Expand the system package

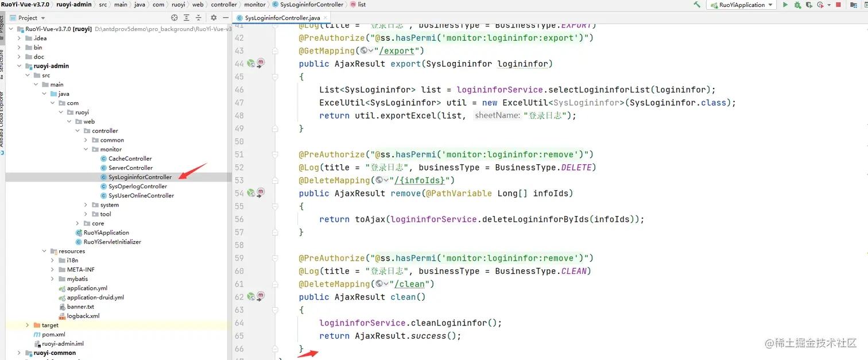pos(86,204)
